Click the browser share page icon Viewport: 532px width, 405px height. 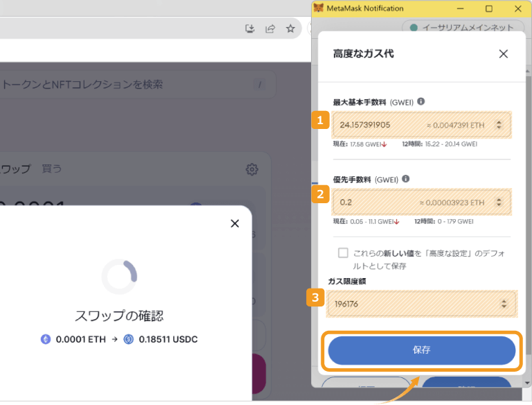point(270,28)
